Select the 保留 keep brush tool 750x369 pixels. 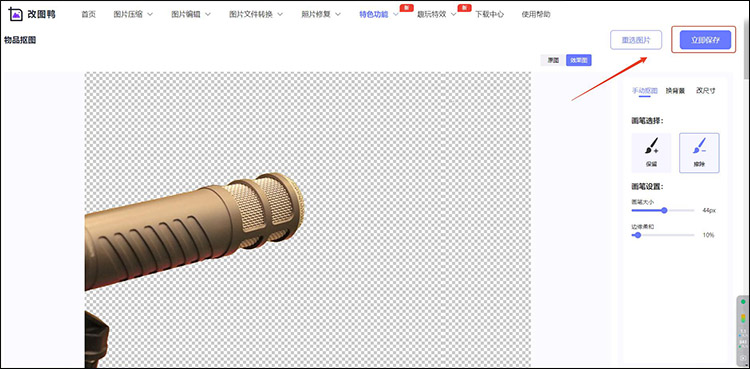pyautogui.click(x=651, y=153)
